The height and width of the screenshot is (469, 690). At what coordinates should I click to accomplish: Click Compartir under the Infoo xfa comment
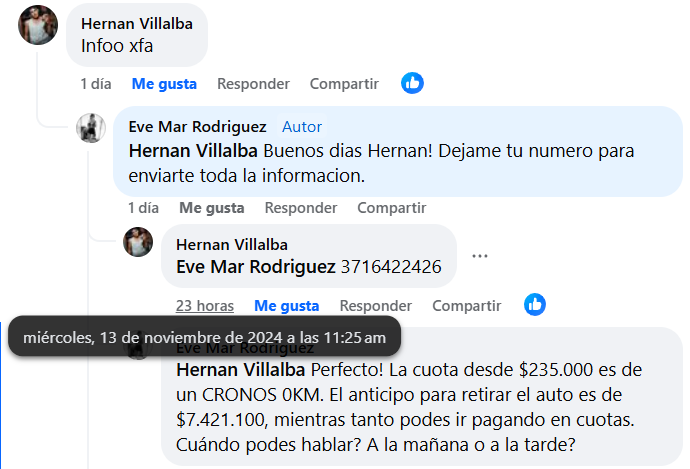coord(344,84)
